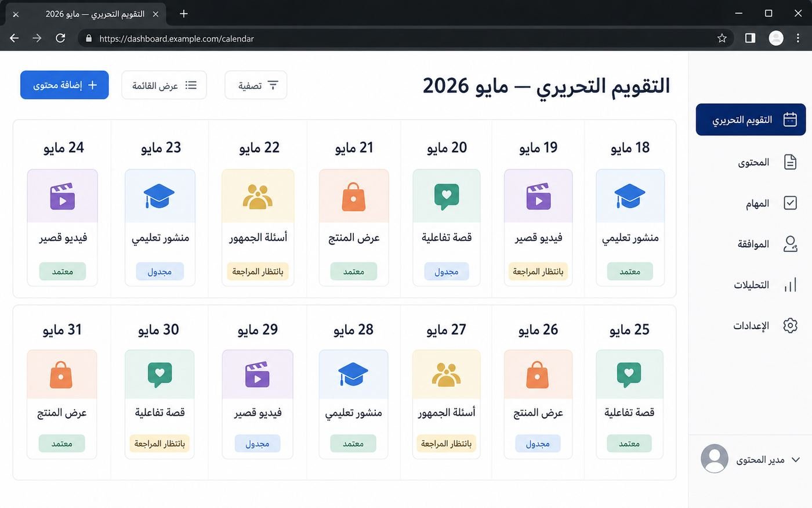Close the التقويم التحريري browser tab

[155, 14]
